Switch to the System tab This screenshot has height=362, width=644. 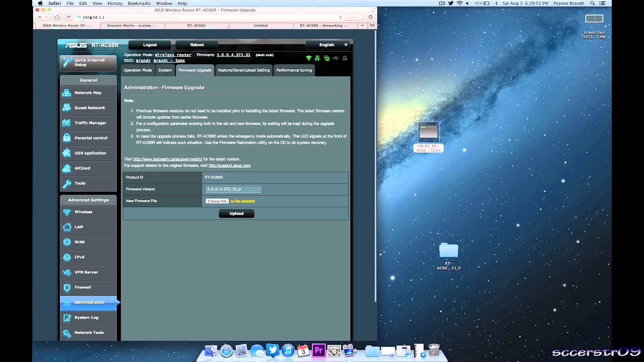[x=165, y=70]
